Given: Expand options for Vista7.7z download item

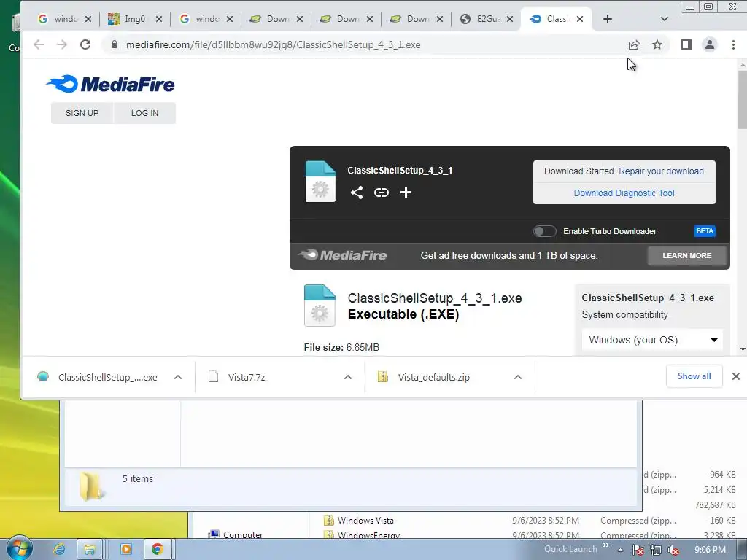Looking at the screenshot, I should pyautogui.click(x=348, y=377).
